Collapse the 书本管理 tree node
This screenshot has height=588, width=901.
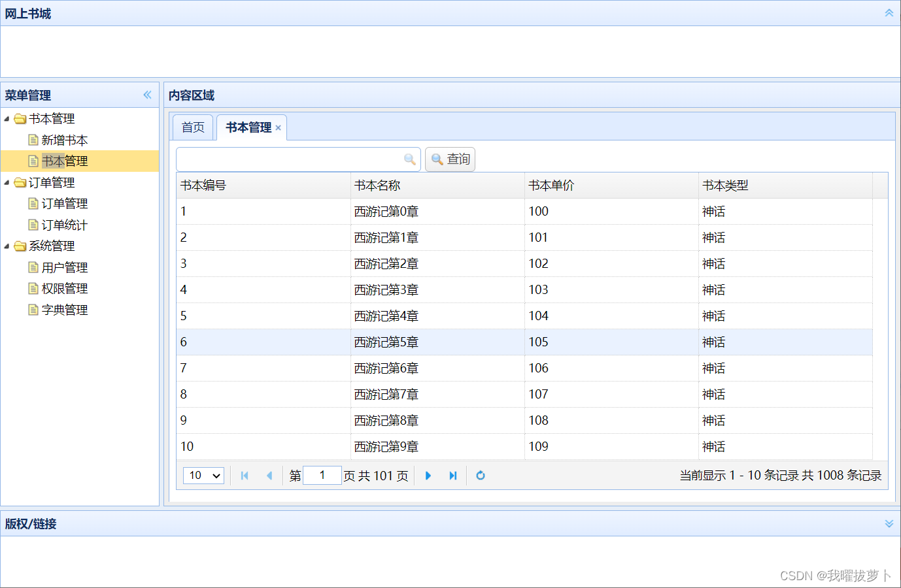pos(6,118)
